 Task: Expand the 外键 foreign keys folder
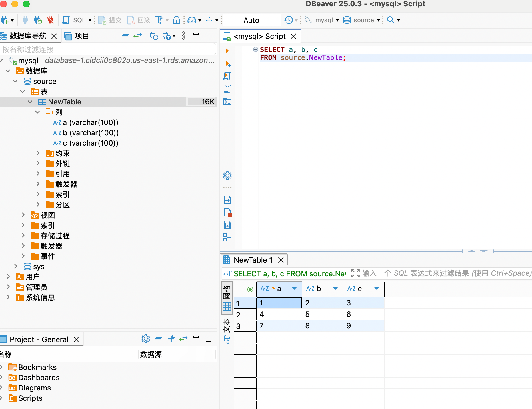click(38, 164)
